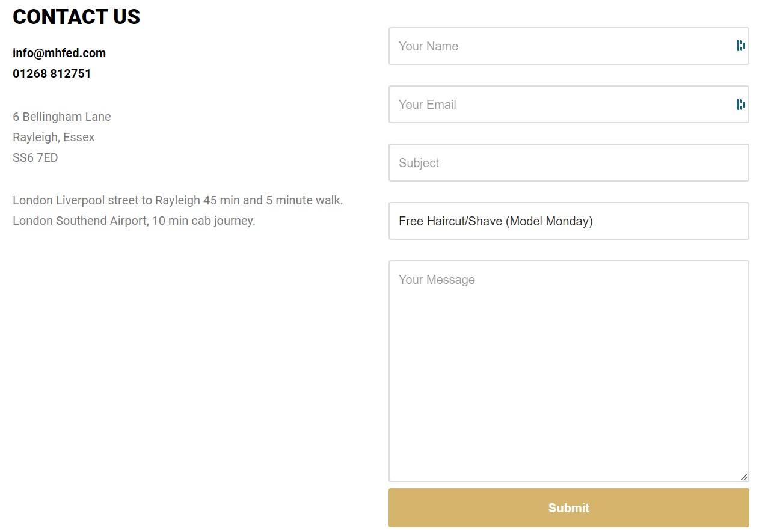Click the message box resize handle
Screen dimensions: 780x532
click(744, 477)
